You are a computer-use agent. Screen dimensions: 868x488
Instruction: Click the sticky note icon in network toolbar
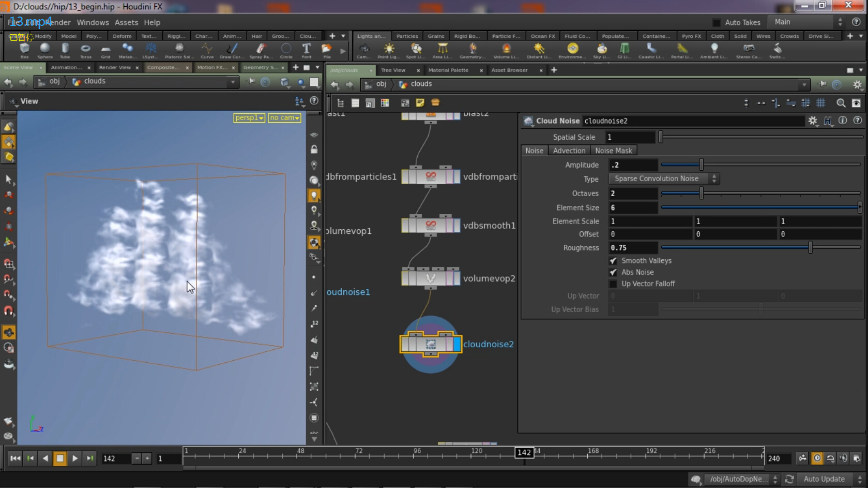(420, 103)
